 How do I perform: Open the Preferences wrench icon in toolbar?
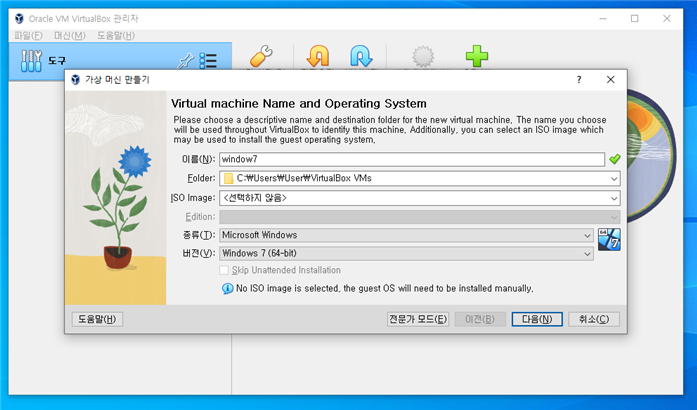click(x=261, y=56)
